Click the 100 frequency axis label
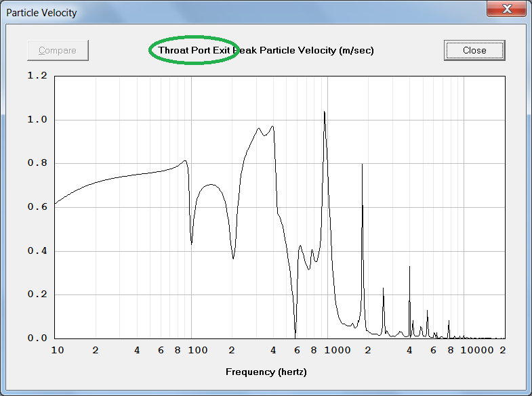 coord(198,350)
